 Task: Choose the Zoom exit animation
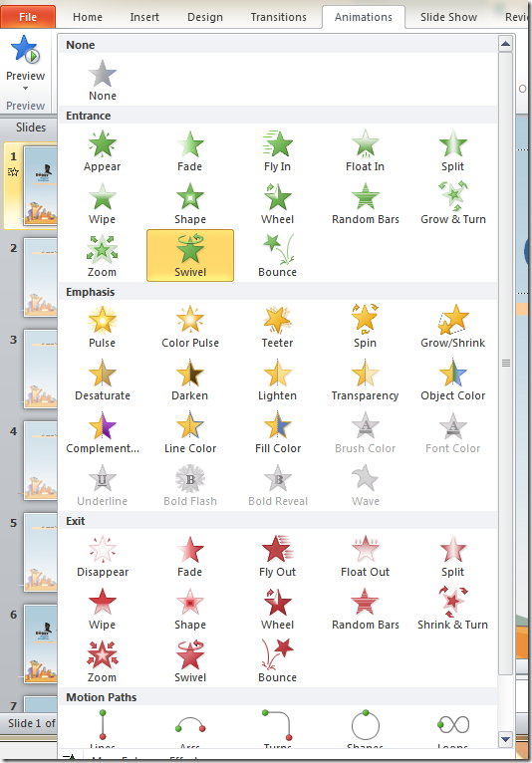click(x=103, y=661)
